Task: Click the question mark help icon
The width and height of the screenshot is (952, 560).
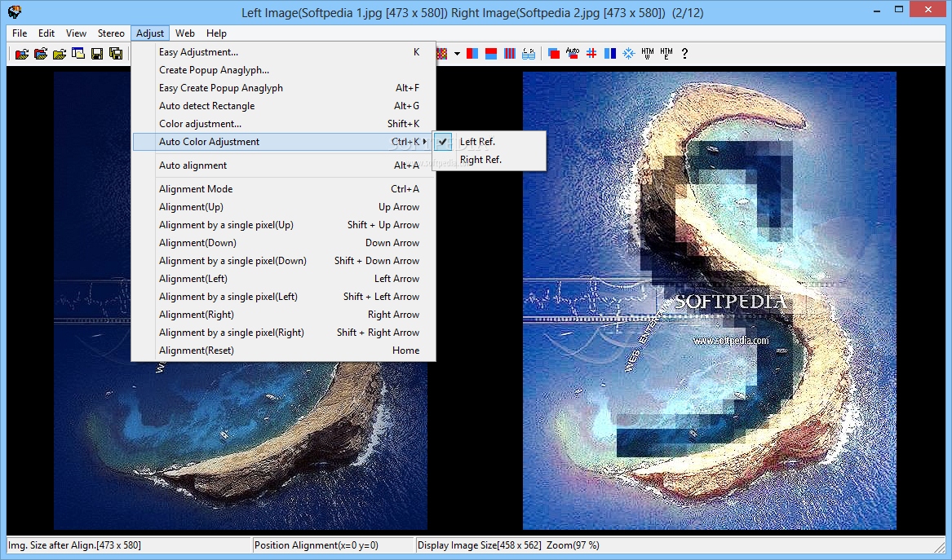Action: pos(685,53)
